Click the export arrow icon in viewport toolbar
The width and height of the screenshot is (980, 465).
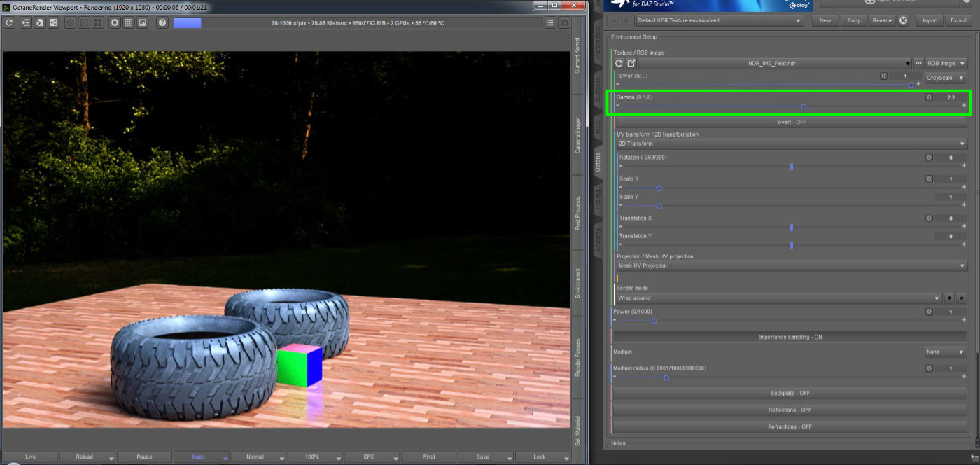point(40,22)
